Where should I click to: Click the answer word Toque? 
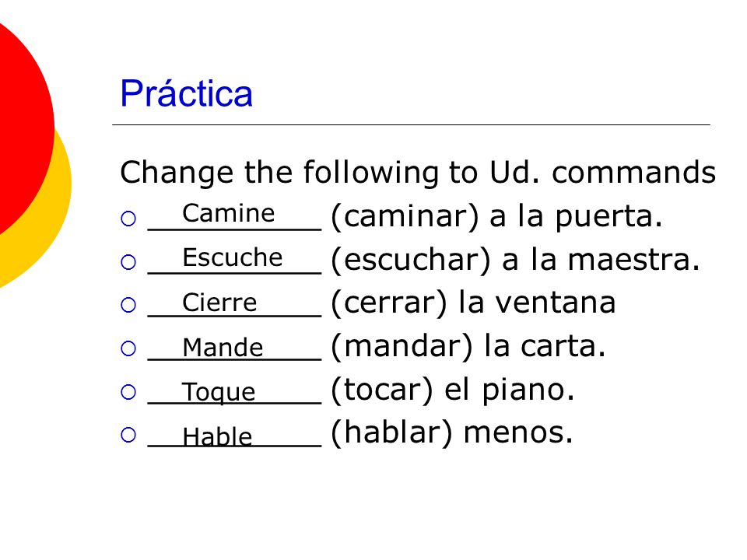pyautogui.click(x=219, y=392)
